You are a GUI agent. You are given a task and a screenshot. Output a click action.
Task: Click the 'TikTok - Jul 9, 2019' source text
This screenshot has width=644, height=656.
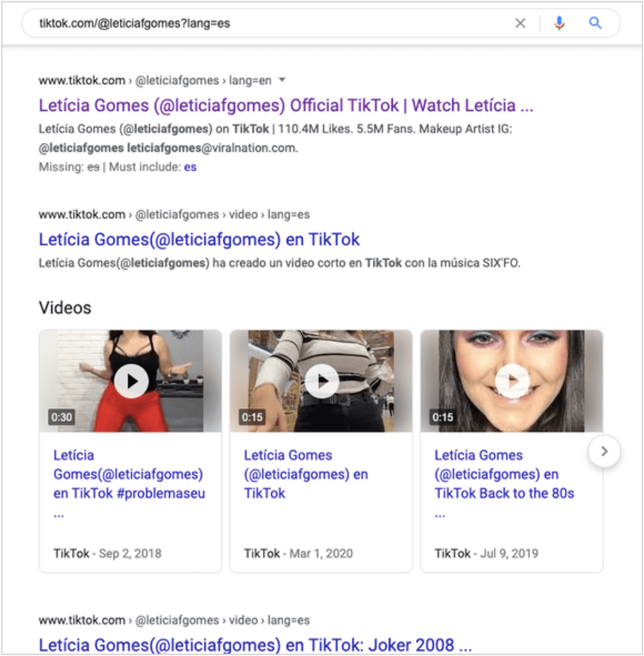coord(486,553)
